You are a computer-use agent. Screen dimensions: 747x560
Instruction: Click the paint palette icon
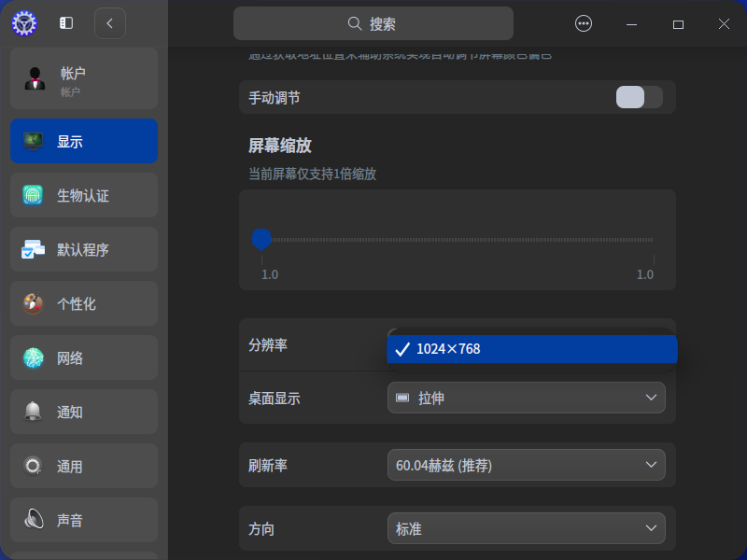tap(33, 303)
